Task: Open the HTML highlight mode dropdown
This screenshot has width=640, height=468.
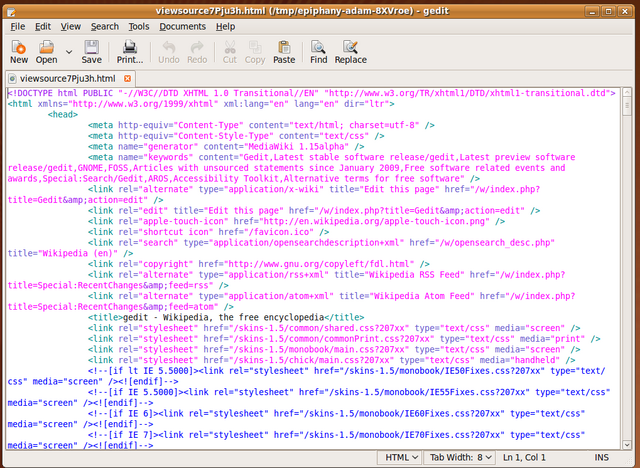Action: coord(400,457)
